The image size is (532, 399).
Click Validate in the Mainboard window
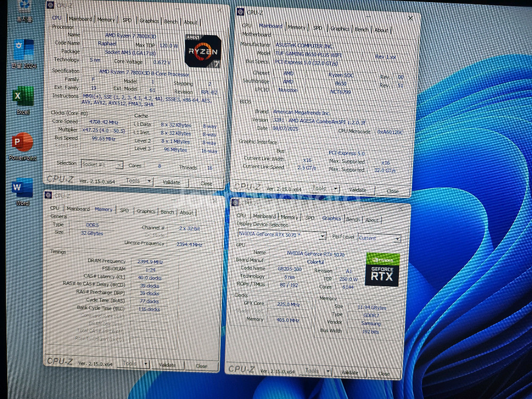[x=358, y=190]
